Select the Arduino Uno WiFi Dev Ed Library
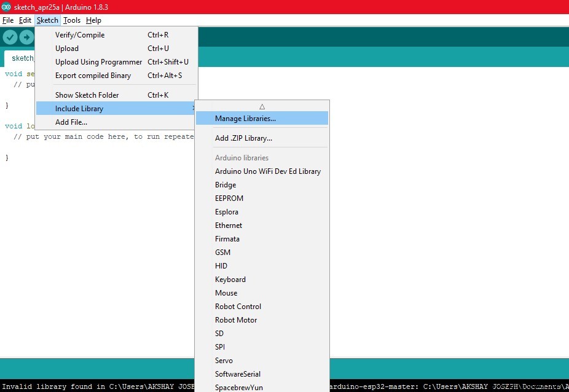This screenshot has height=392, width=569. (x=268, y=171)
